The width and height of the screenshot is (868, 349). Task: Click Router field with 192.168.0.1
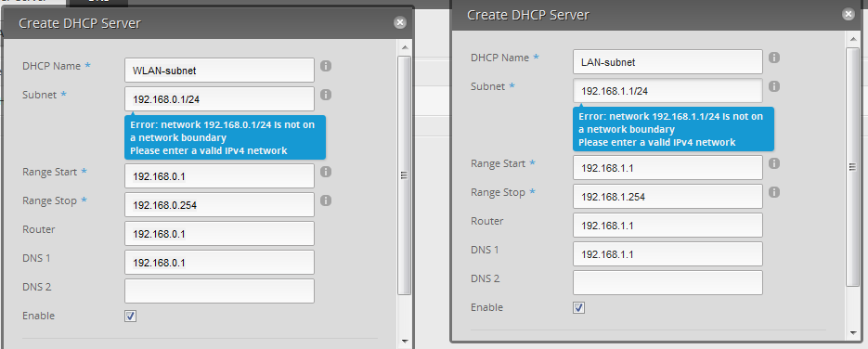220,233
